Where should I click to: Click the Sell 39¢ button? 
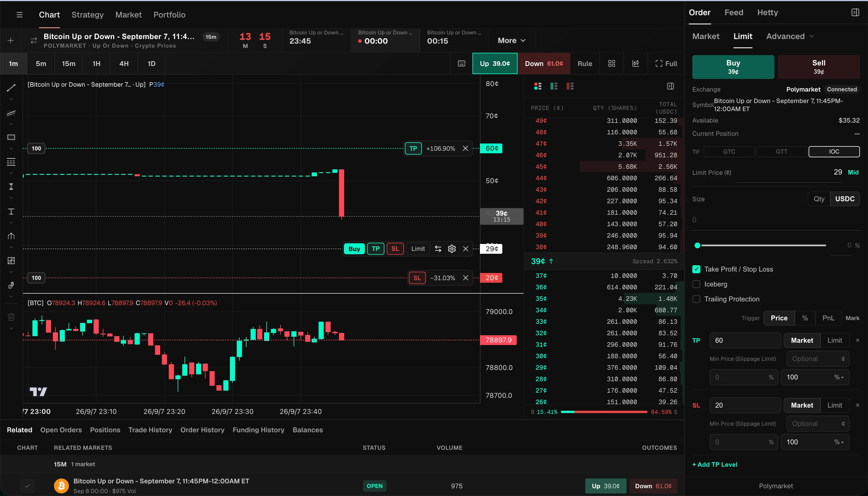(819, 67)
